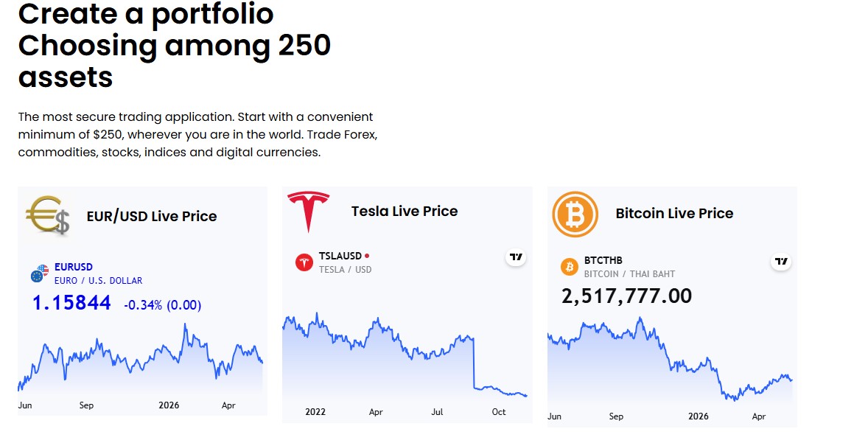Click the Bitcoin Live Price heading
Image resolution: width=868 pixels, height=443 pixels.
[674, 213]
